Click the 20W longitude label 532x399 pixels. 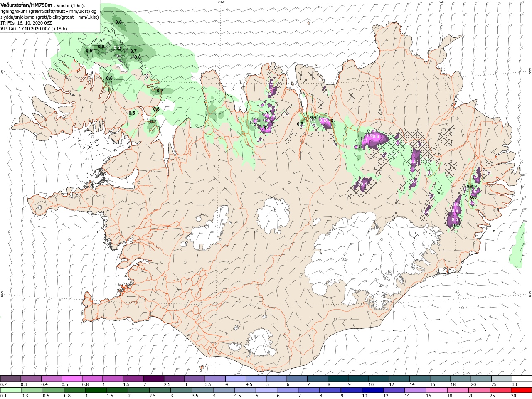[x=221, y=2]
